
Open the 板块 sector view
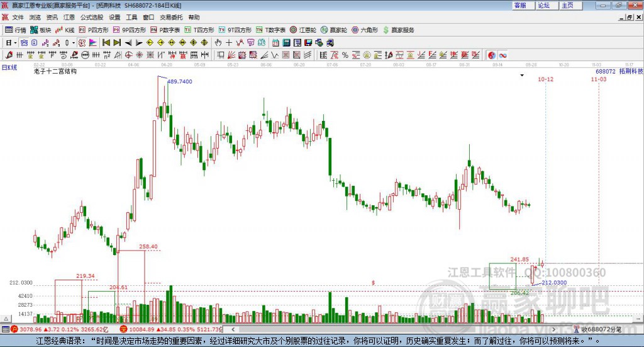tap(40, 30)
